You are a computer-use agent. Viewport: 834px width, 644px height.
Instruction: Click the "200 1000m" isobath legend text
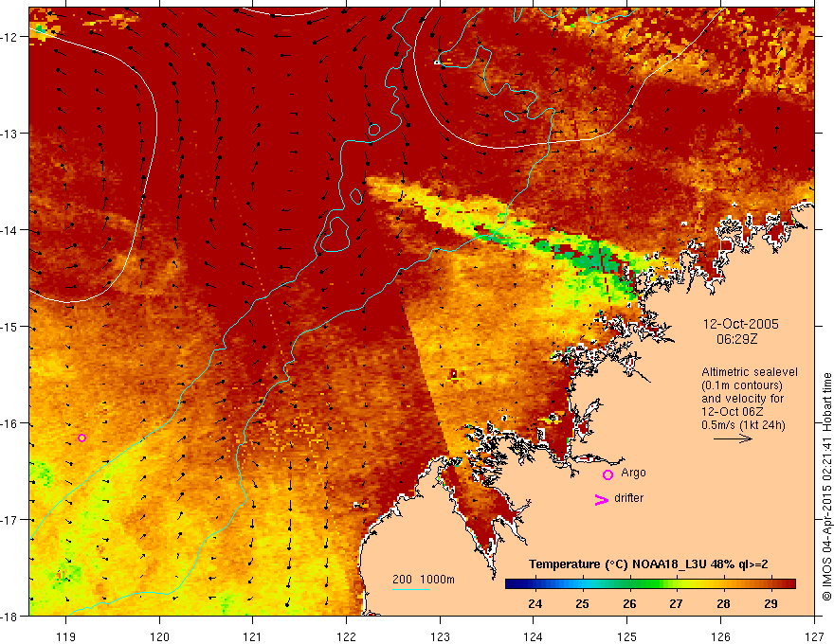pyautogui.click(x=424, y=580)
